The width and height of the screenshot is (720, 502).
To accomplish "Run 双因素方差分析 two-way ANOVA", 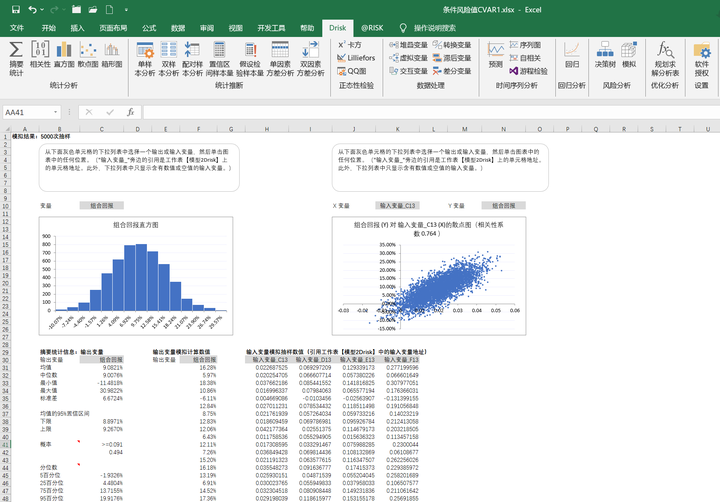I will point(310,58).
